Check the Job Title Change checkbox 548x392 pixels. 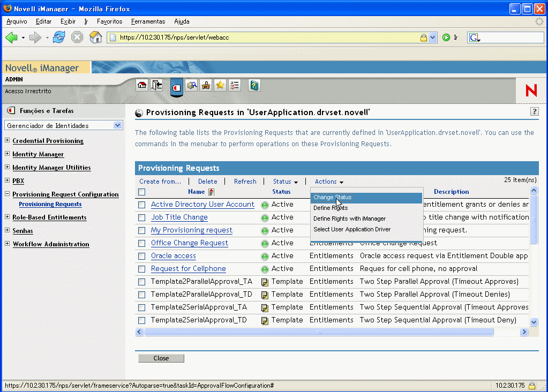(142, 217)
